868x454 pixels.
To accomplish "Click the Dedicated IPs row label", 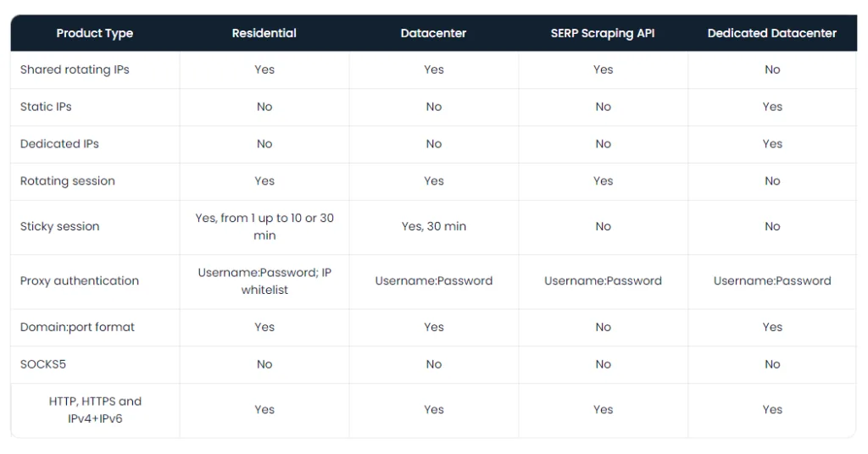I will (x=59, y=144).
